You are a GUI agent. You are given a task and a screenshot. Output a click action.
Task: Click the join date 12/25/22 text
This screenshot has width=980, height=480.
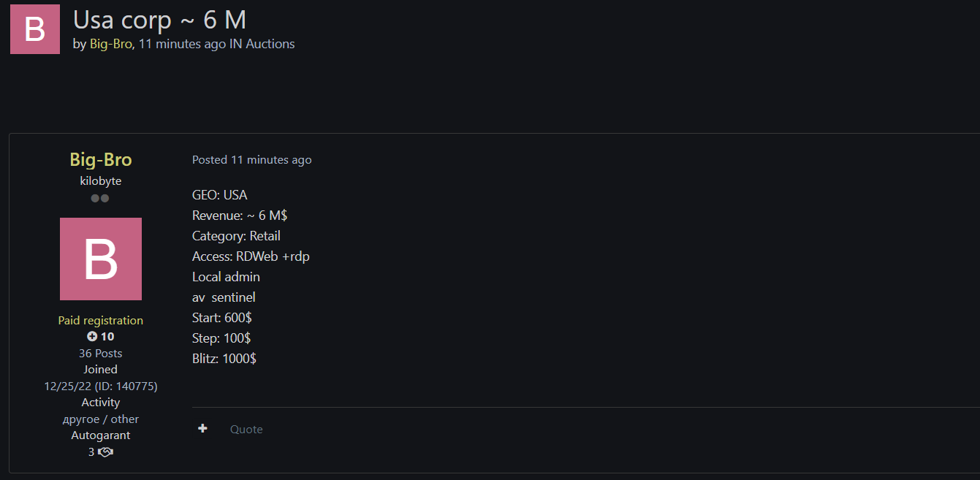(68, 386)
